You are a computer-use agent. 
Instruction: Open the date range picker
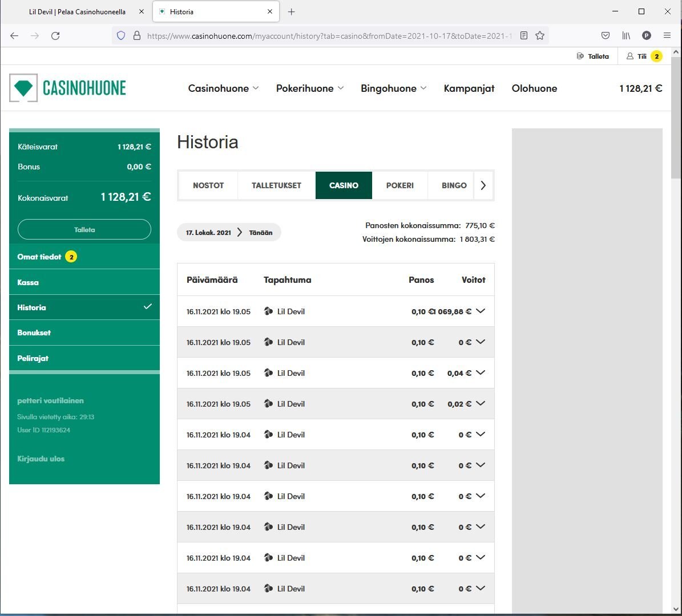tap(229, 233)
